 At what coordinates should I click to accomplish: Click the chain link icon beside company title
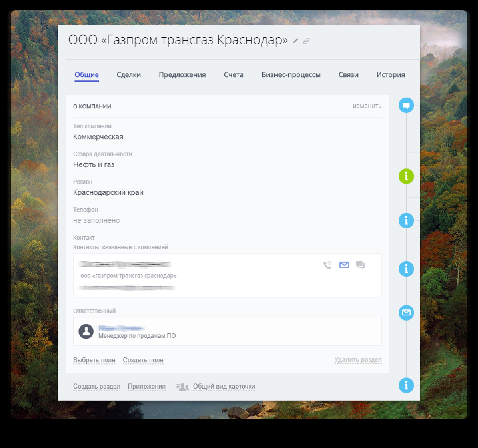click(306, 41)
